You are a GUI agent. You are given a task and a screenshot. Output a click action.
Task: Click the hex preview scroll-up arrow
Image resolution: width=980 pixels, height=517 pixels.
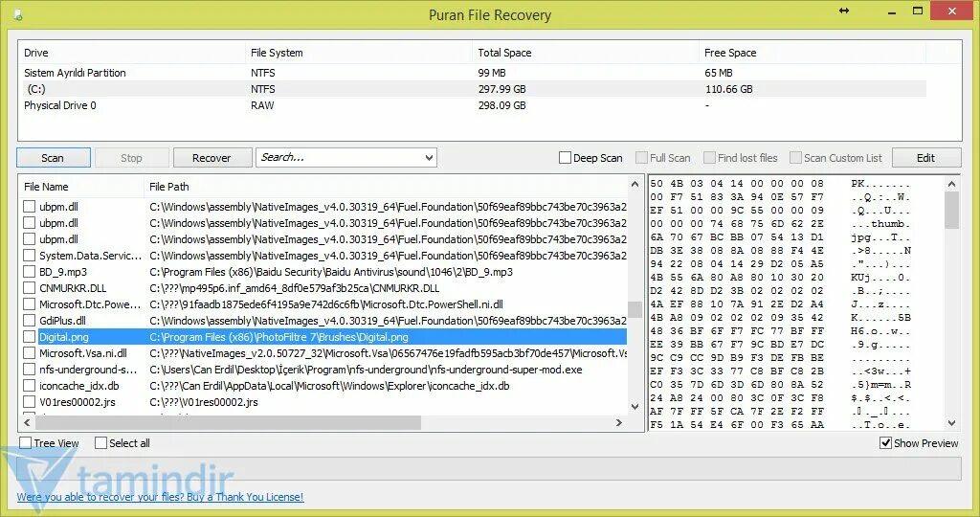[952, 184]
